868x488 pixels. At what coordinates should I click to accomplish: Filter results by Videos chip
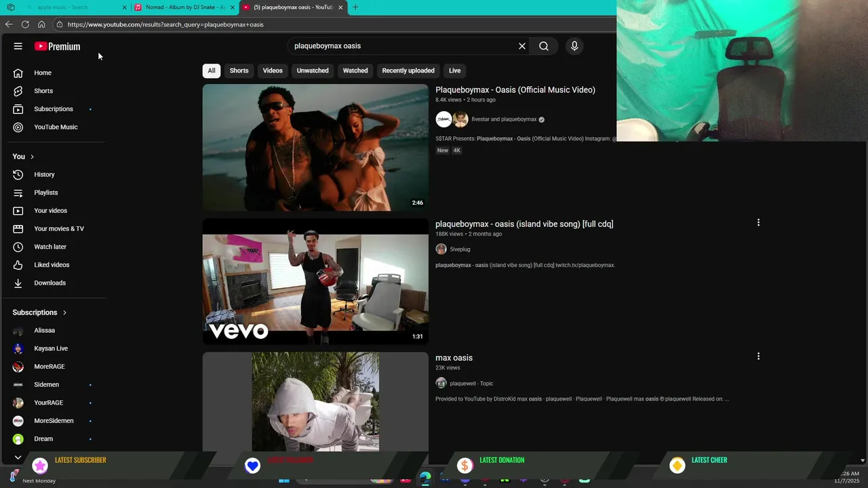[x=273, y=70]
